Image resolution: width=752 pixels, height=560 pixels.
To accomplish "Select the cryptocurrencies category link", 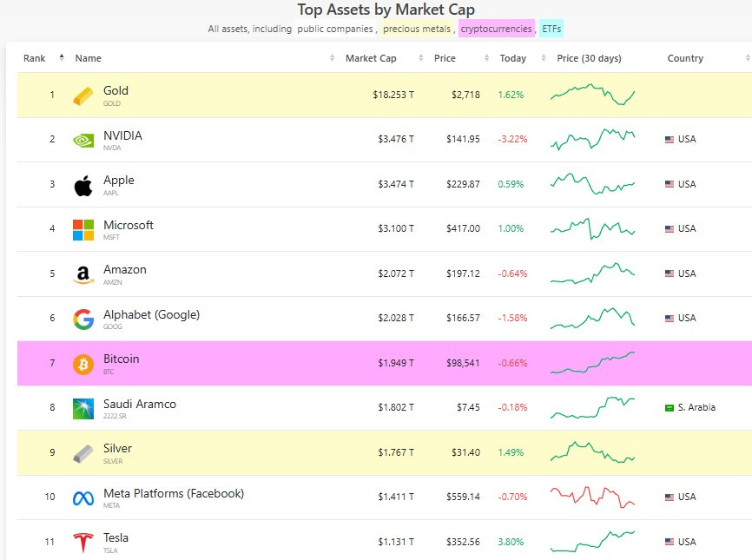I will coord(496,29).
